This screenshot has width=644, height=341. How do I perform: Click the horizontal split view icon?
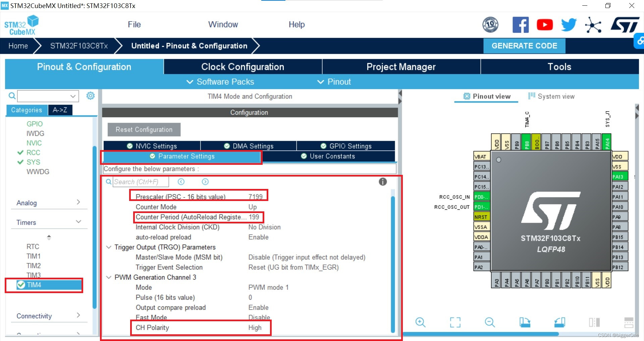tap(629, 322)
